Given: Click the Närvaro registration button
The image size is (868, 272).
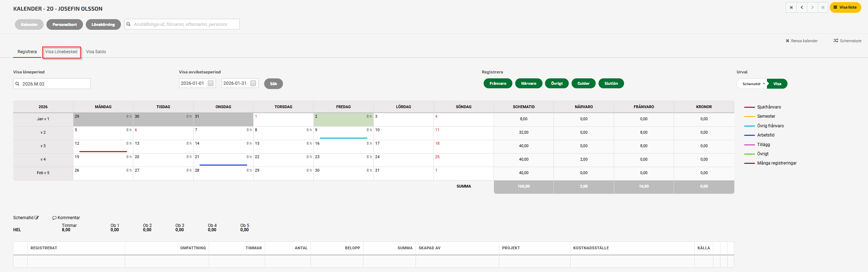Looking at the screenshot, I should tap(528, 84).
